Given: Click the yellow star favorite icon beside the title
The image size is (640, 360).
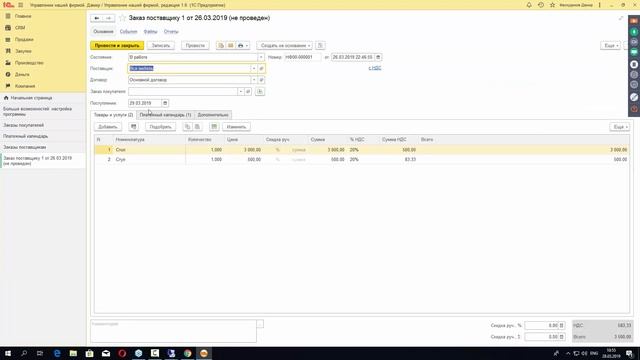Looking at the screenshot, I should (x=122, y=18).
